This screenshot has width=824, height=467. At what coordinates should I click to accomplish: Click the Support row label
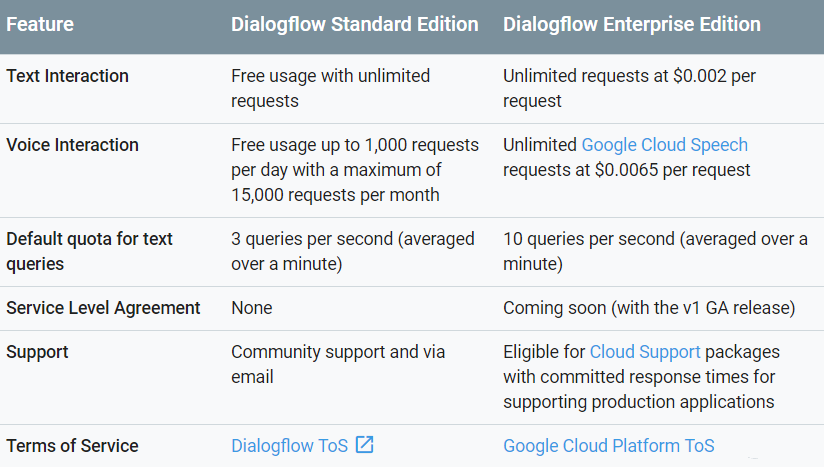[38, 352]
